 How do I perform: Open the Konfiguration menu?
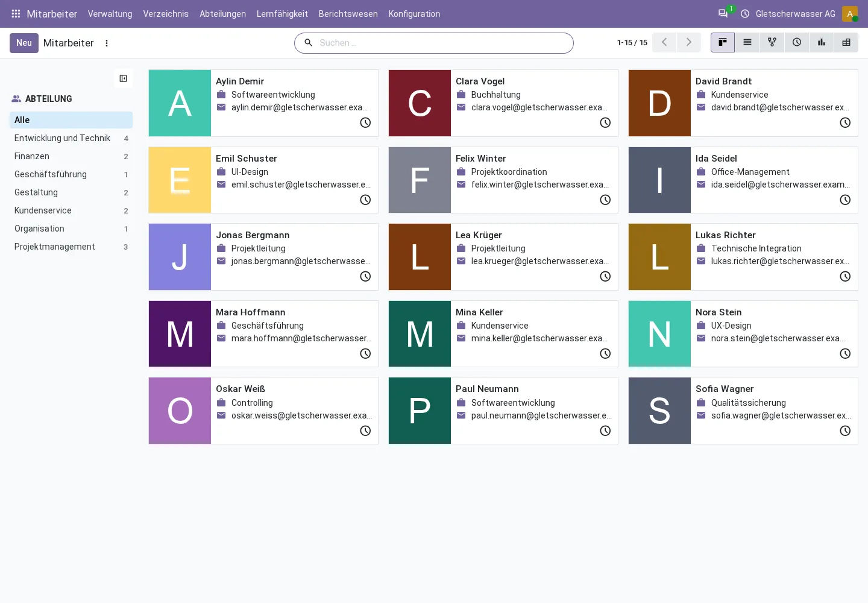tap(414, 14)
